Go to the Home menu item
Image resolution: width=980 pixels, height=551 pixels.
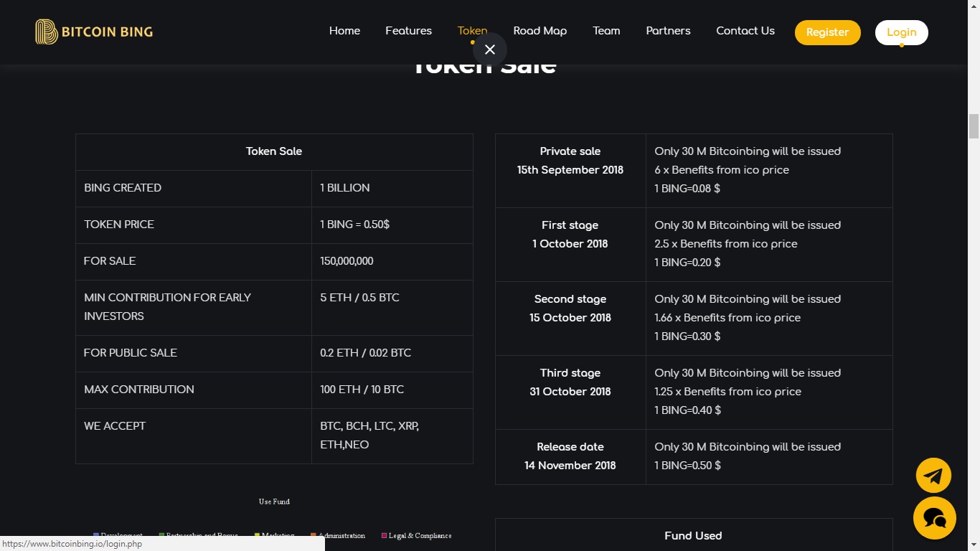[344, 31]
